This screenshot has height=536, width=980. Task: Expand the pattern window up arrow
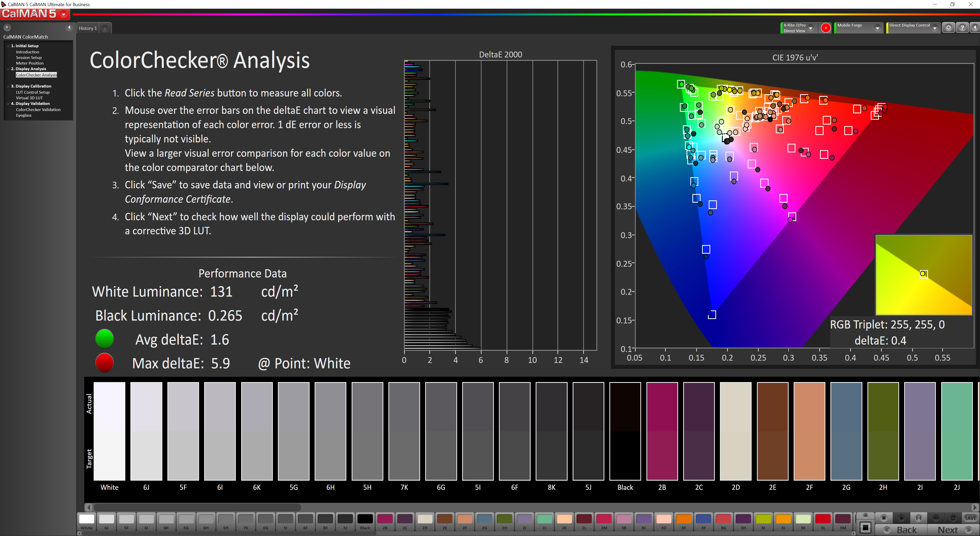point(865,516)
